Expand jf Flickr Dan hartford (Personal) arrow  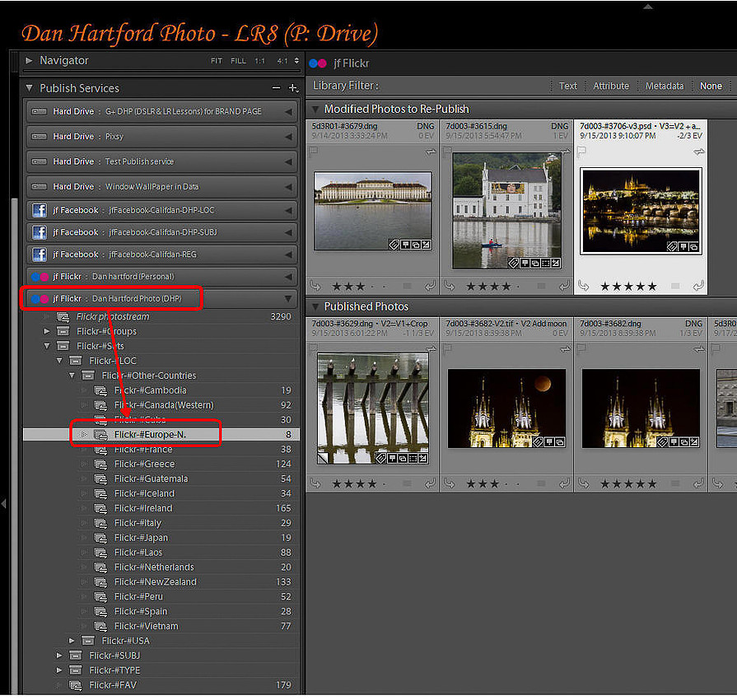(288, 277)
